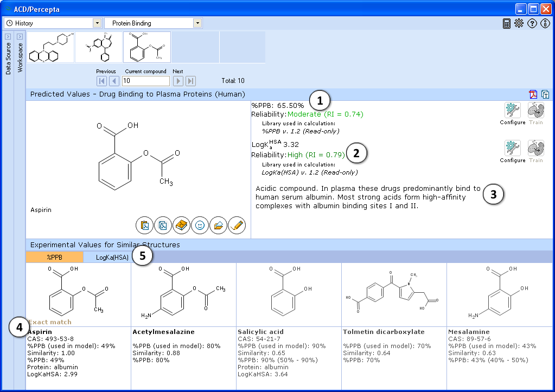The height and width of the screenshot is (392, 555).
Task: Click the smiley face SMILES icon
Action: click(x=200, y=225)
